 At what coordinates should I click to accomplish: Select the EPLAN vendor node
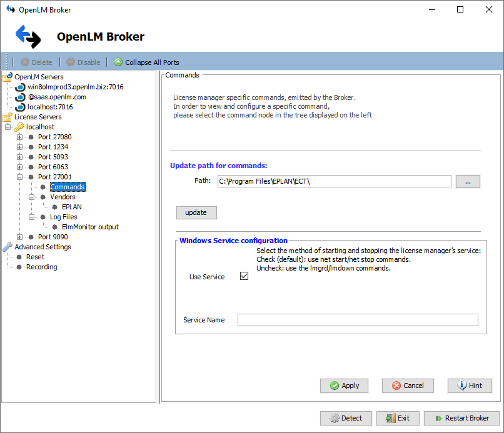[x=71, y=207]
